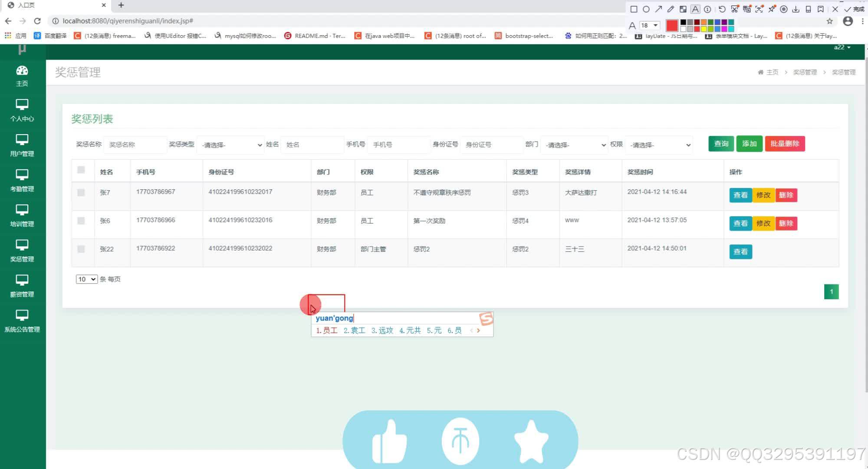Change rows per page dropdown showing 10

[x=86, y=279]
